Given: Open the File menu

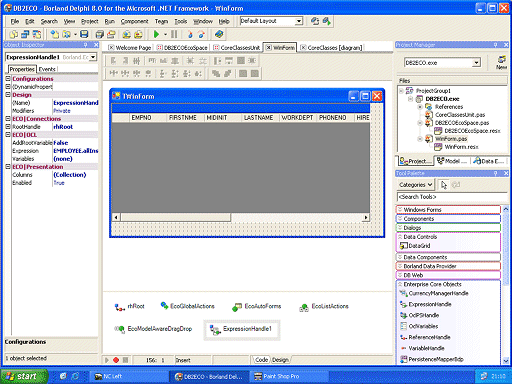Looking at the screenshot, I should (15, 21).
